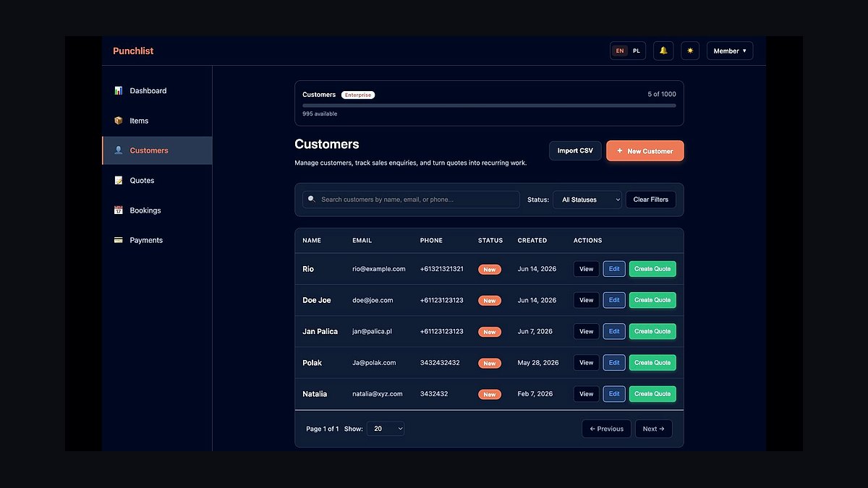This screenshot has width=868, height=488.
Task: Click the '5 of 1000' usage text
Action: (x=662, y=95)
